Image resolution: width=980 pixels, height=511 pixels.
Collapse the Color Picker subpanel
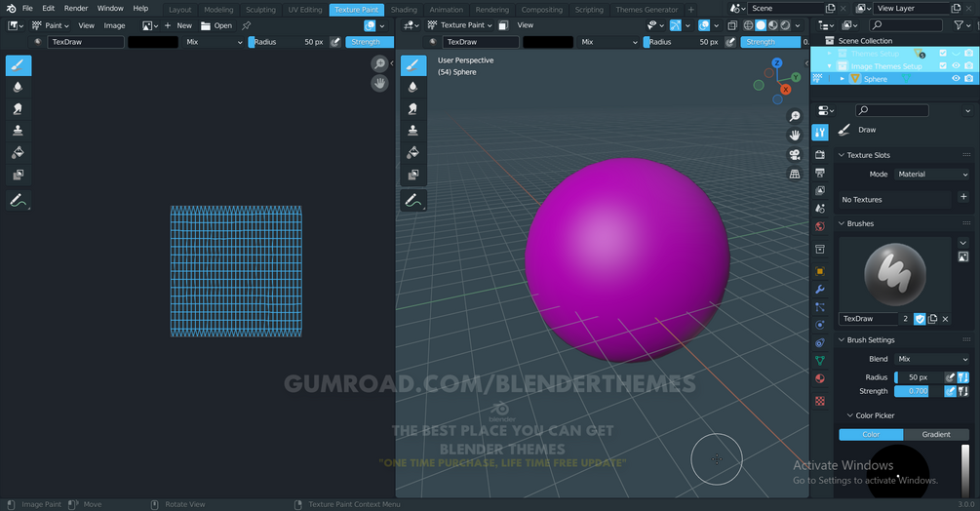tap(850, 415)
